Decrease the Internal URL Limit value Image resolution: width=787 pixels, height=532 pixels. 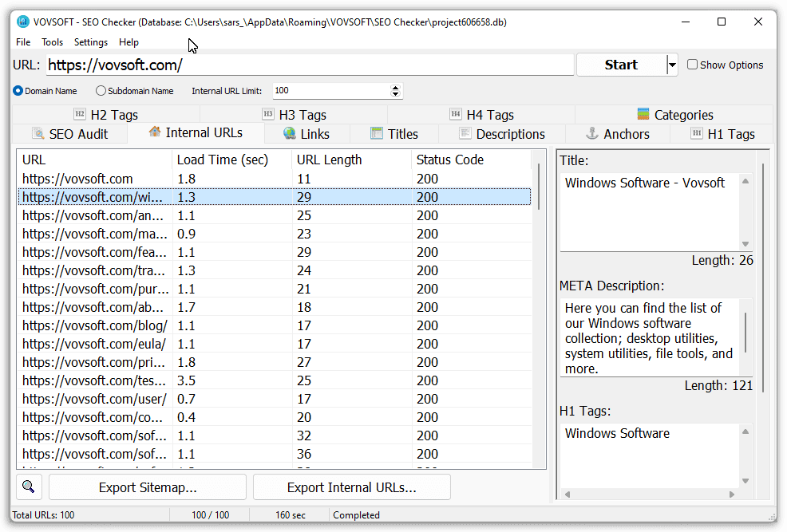click(396, 94)
